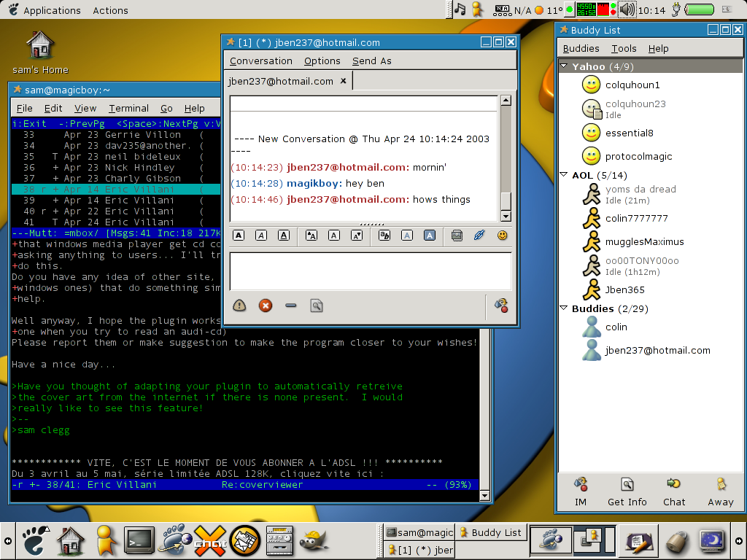
Task: Click the larger font size icon
Action: point(311,236)
